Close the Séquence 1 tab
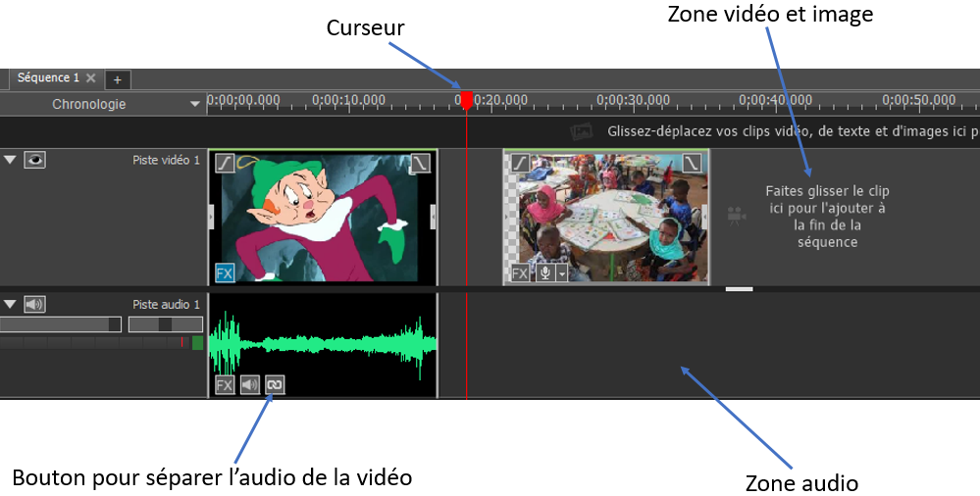The height and width of the screenshot is (496, 980). pyautogui.click(x=90, y=78)
